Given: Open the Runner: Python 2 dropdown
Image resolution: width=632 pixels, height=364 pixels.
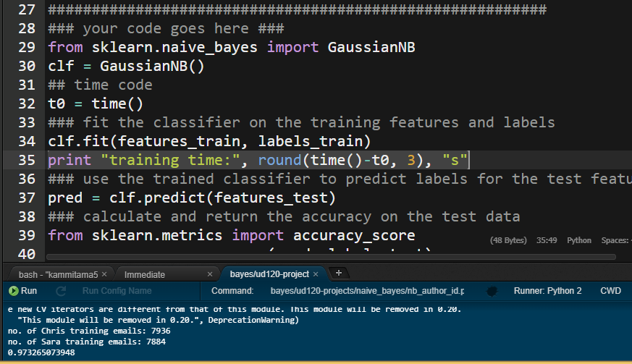Looking at the screenshot, I should (547, 291).
